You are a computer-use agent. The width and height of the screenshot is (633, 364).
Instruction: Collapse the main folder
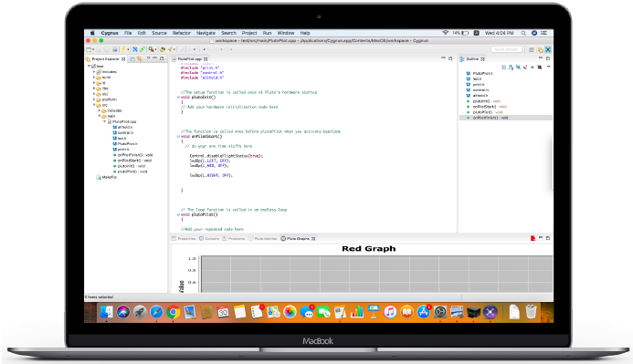point(100,116)
